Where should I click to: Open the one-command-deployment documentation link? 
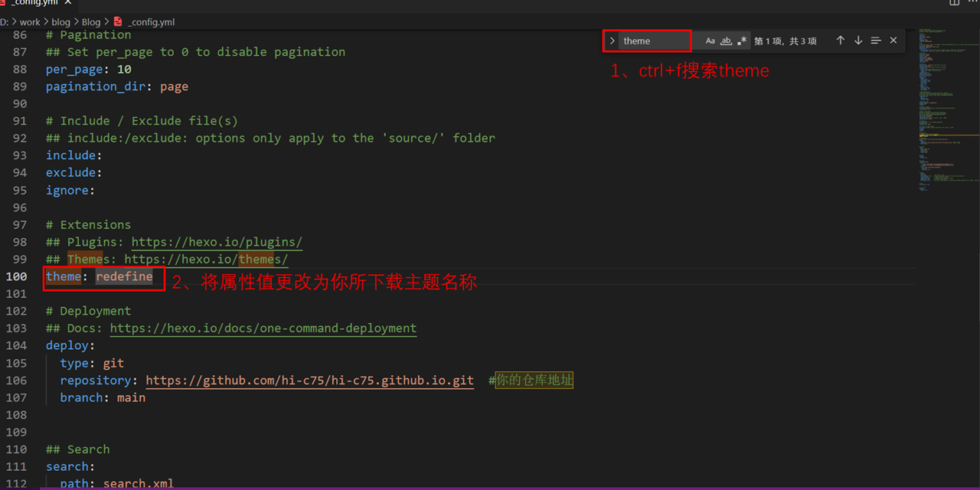click(263, 328)
